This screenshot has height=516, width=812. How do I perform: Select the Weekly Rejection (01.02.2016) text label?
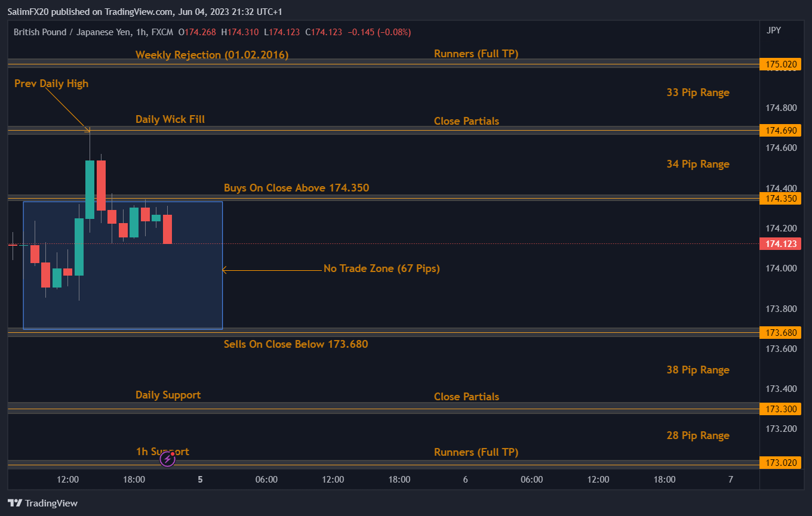[x=212, y=55]
